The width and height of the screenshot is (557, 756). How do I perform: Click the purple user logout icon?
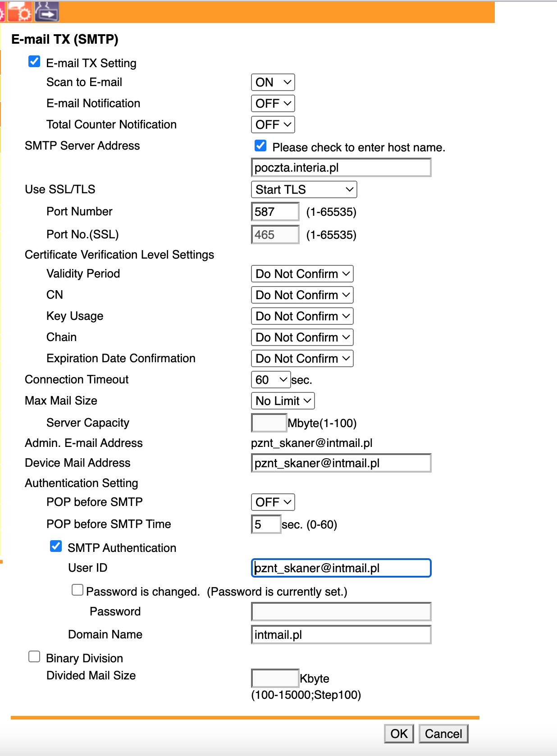[x=47, y=12]
